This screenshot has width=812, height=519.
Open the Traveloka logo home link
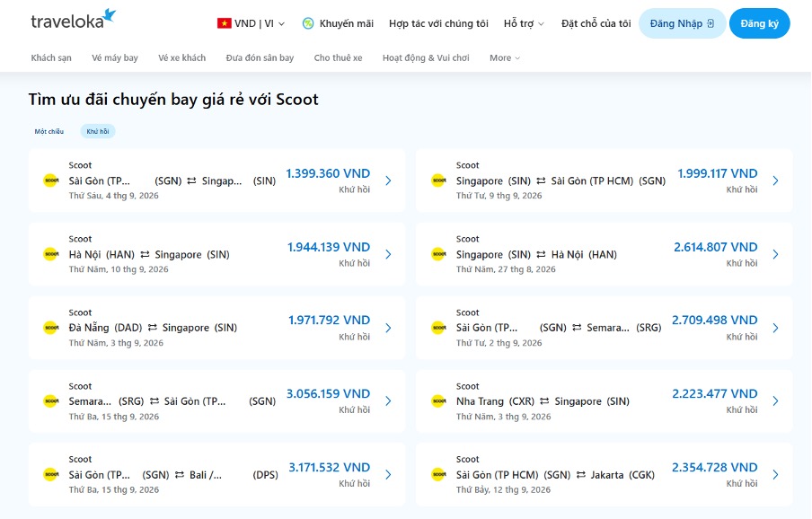point(73,19)
